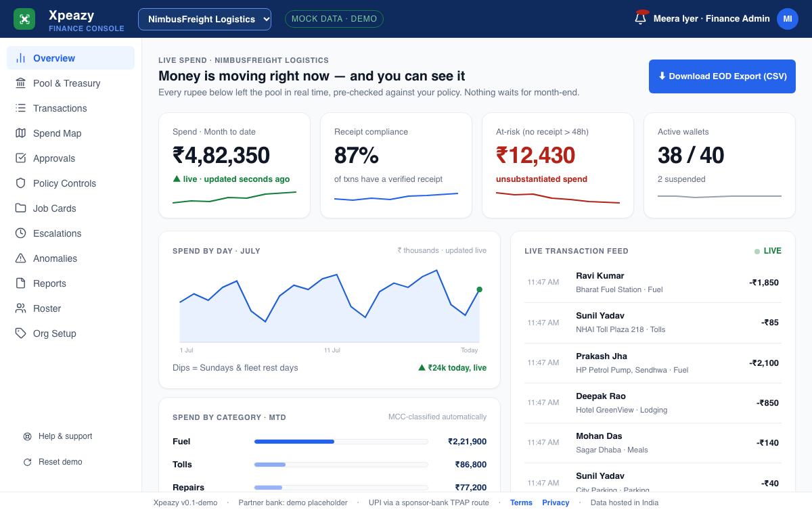
Task: Open Escalations page
Action: [70, 233]
